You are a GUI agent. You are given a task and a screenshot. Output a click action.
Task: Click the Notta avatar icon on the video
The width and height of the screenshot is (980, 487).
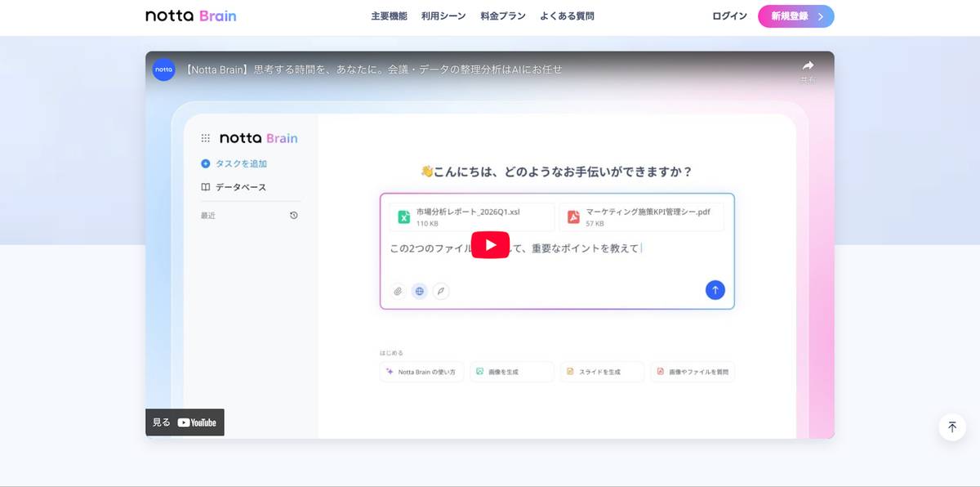click(163, 69)
